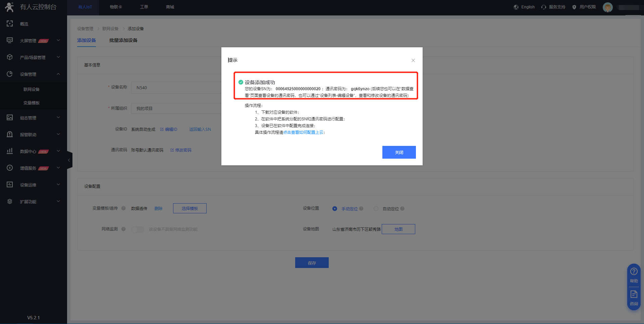Viewport: 644px width, 324px height.
Task: Click the sidebar collapse arrow handle
Action: click(69, 160)
